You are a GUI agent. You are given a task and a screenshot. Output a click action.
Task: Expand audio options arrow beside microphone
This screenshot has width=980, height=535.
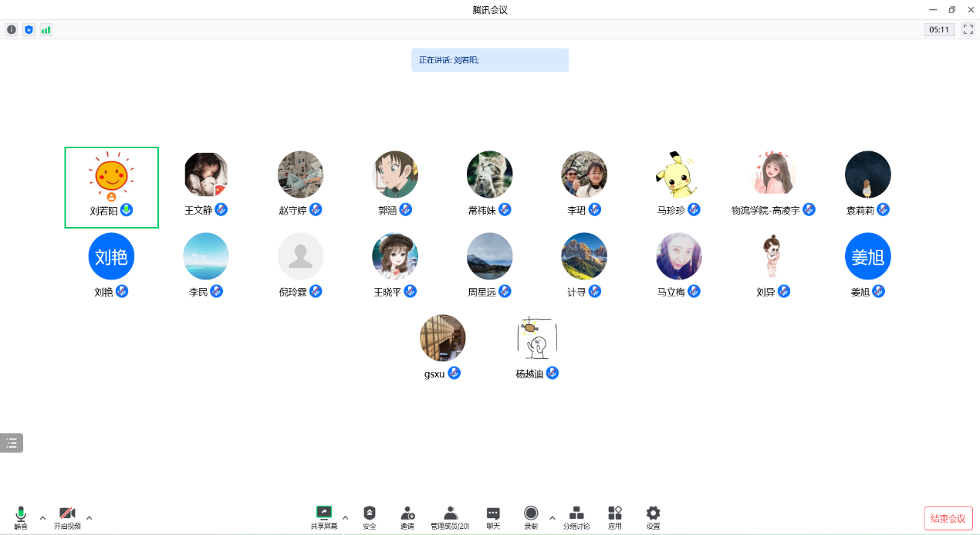click(42, 517)
